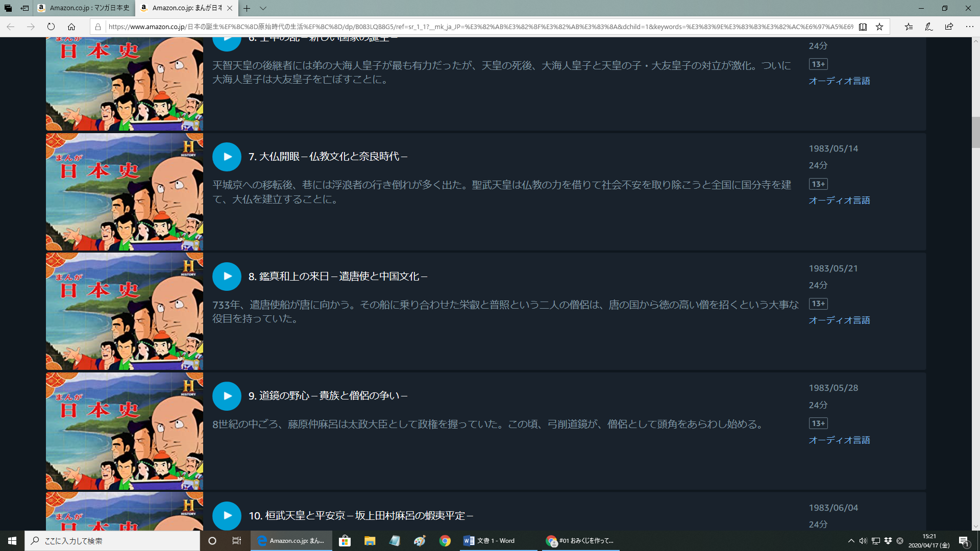Click the page vertical scrollbar thumb
Viewport: 980px width, 551px height.
pyautogui.click(x=975, y=132)
